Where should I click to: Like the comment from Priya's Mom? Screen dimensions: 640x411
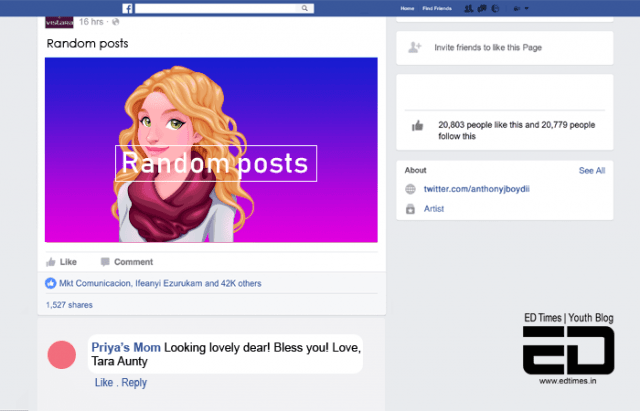104,382
